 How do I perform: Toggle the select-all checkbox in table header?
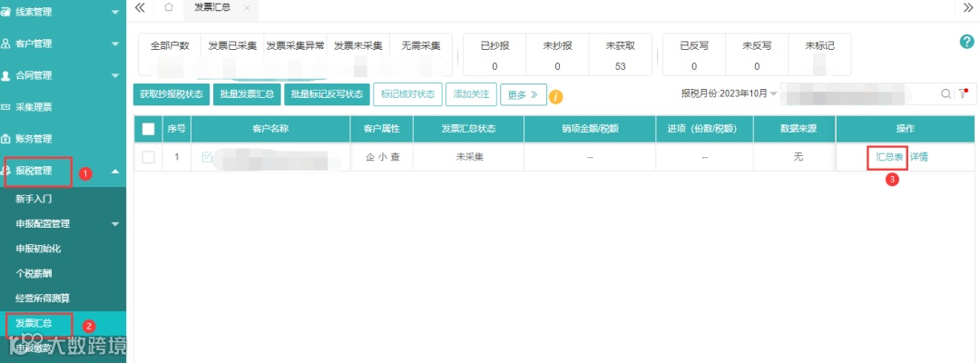(148, 129)
